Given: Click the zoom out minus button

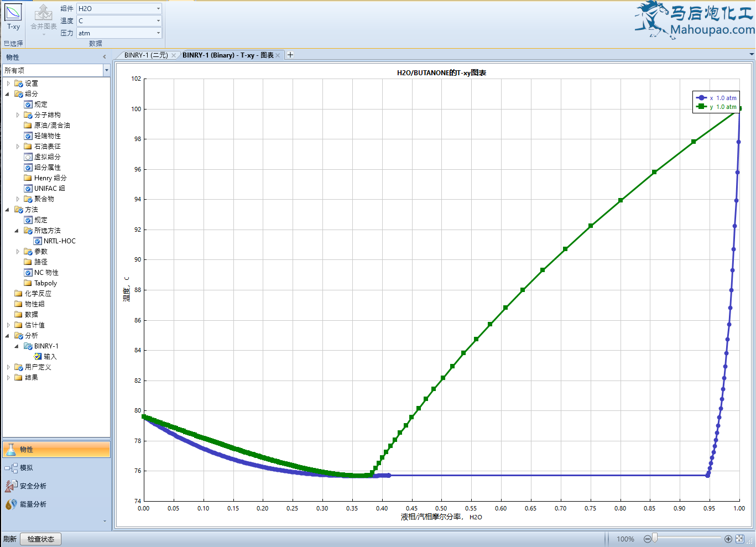Looking at the screenshot, I should pyautogui.click(x=648, y=539).
